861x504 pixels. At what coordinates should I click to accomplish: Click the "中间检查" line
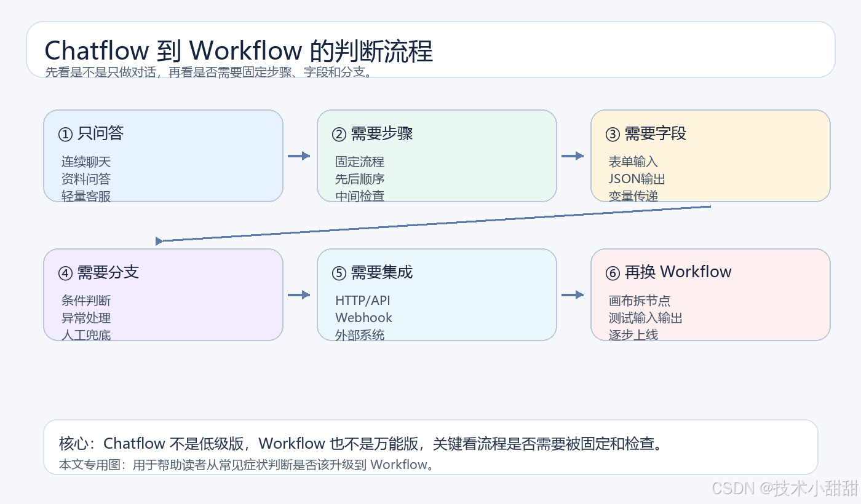pyautogui.click(x=360, y=196)
